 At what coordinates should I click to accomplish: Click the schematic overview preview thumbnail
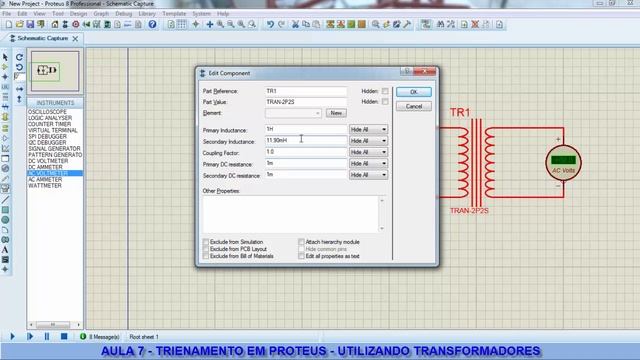click(x=55, y=71)
